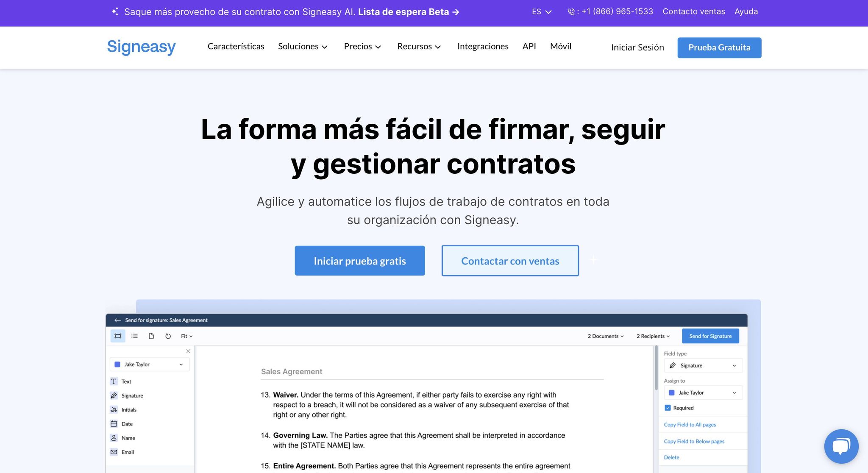Click the pen icon in the Field type box
868x473 pixels.
pos(673,365)
